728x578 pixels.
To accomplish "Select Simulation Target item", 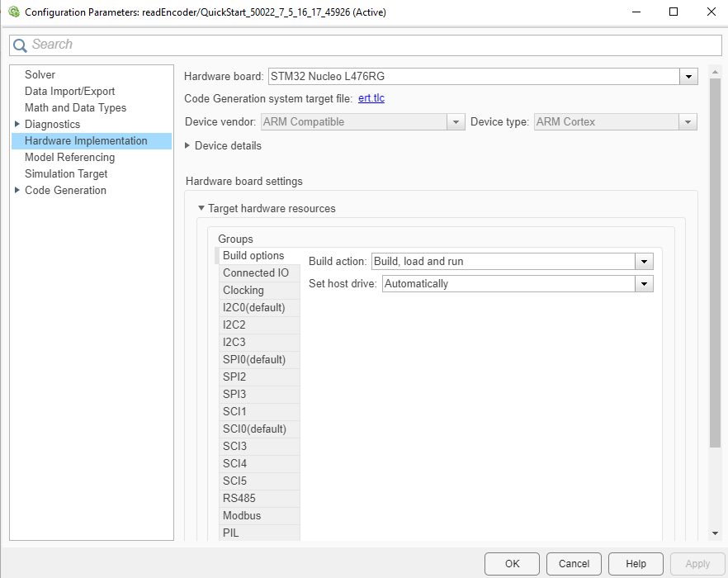I will (x=66, y=173).
